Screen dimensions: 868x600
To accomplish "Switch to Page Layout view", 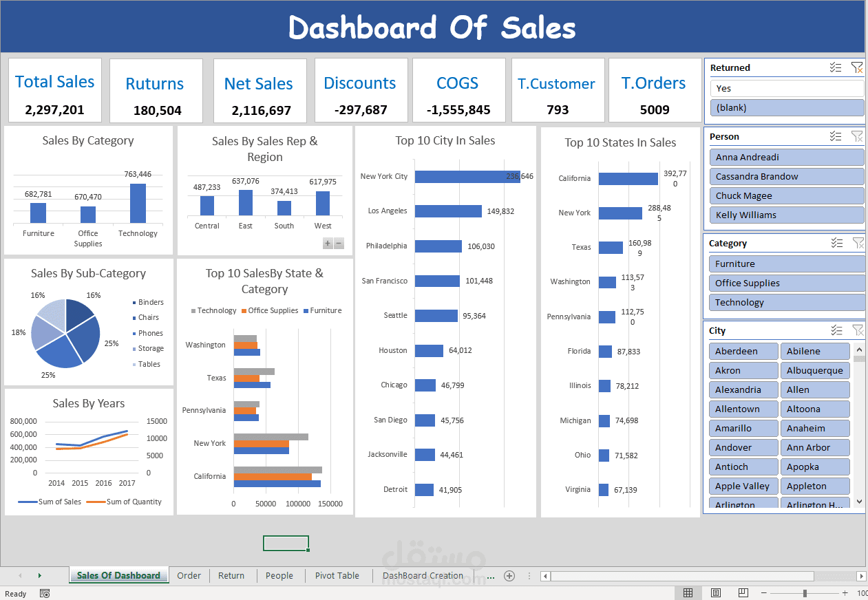I will tap(716, 593).
